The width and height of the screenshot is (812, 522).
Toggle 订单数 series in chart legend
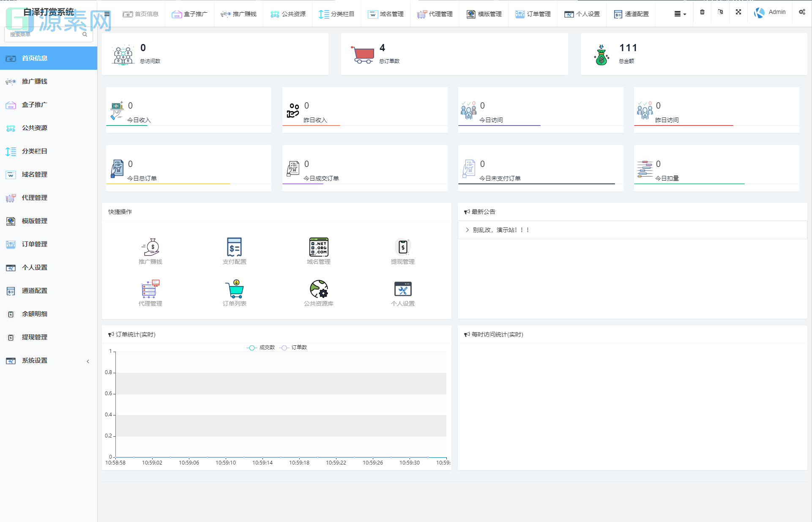(x=293, y=347)
